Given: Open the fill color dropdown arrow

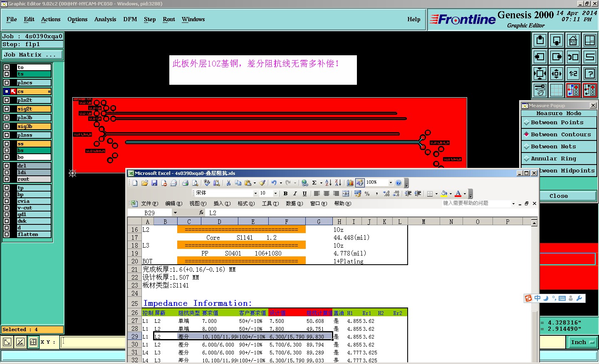Looking at the screenshot, I should point(450,194).
